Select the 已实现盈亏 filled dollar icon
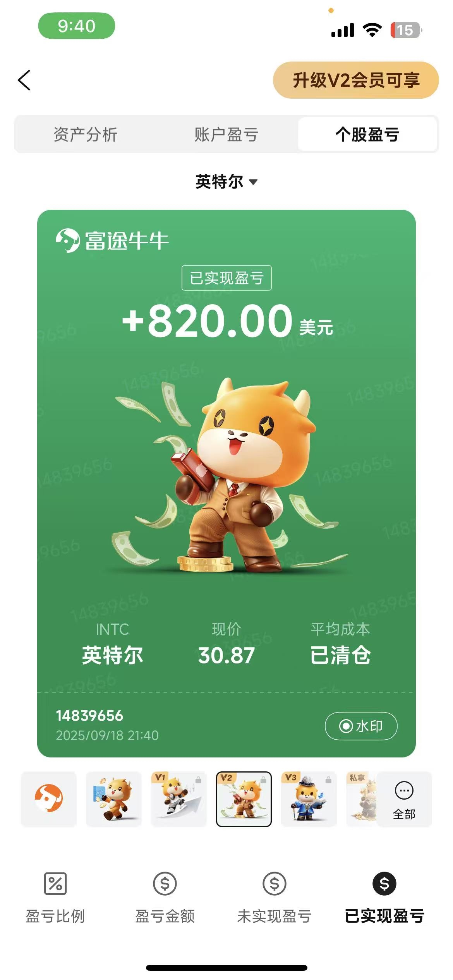 [x=384, y=884]
